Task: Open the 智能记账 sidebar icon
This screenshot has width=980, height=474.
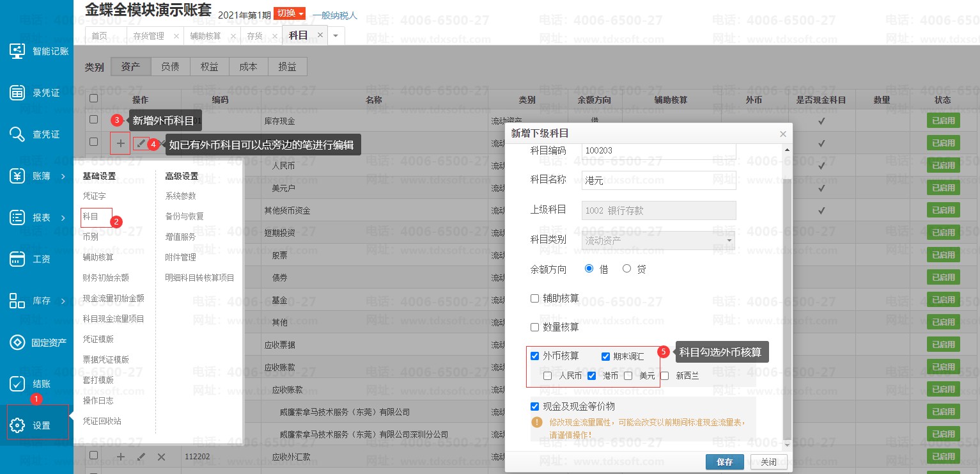Action: coord(17,51)
